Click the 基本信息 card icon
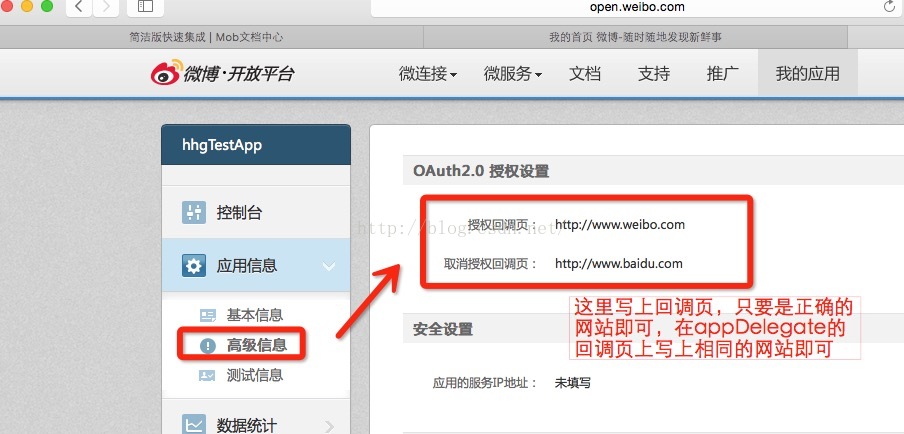This screenshot has width=904, height=434. (208, 315)
